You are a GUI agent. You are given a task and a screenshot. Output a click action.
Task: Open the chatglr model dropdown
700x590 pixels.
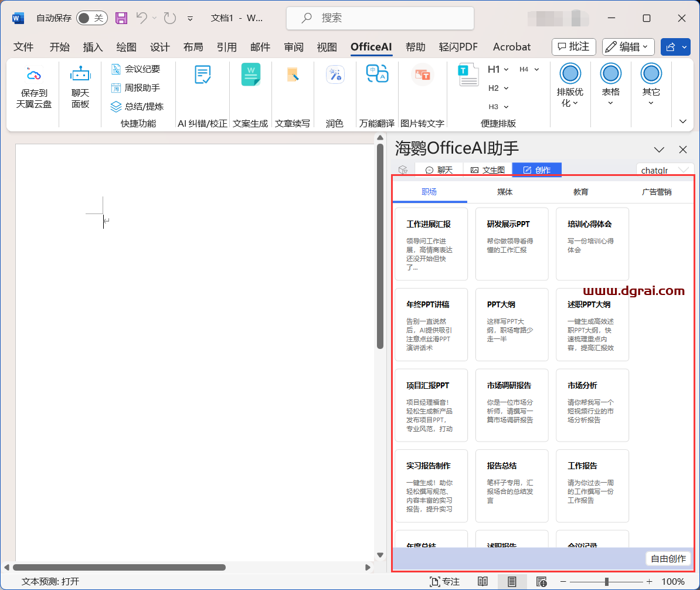click(665, 170)
